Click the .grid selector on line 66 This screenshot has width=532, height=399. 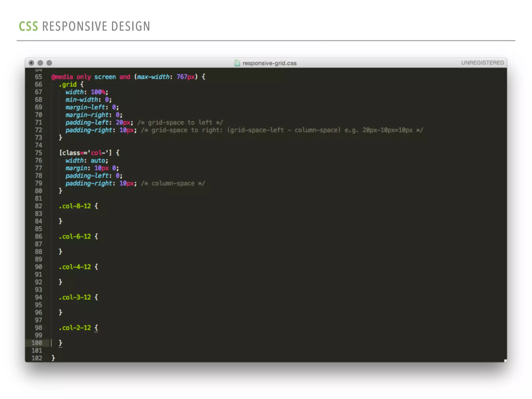point(68,84)
